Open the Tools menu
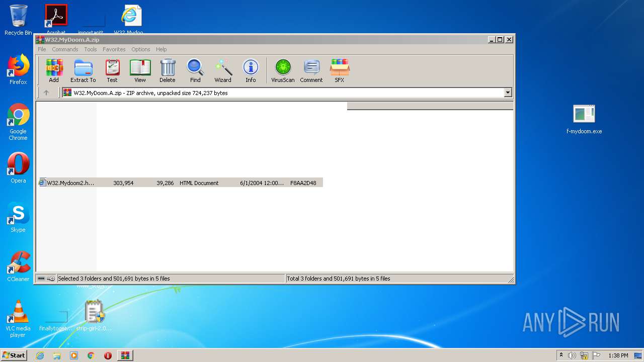The width and height of the screenshot is (644, 362). tap(91, 49)
